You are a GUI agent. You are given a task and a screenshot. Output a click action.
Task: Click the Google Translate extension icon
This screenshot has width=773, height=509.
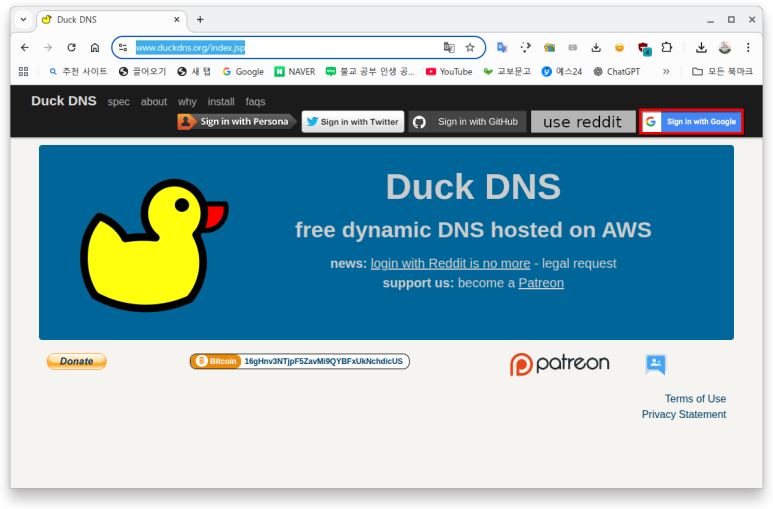(x=502, y=47)
